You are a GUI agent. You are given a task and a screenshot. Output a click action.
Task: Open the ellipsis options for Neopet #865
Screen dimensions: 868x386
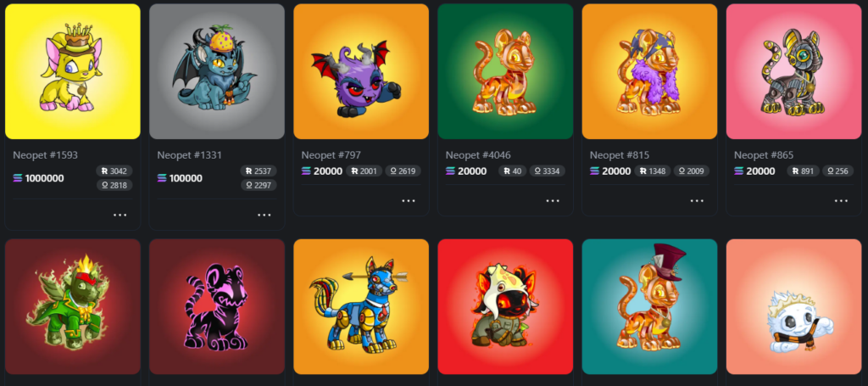tap(841, 200)
